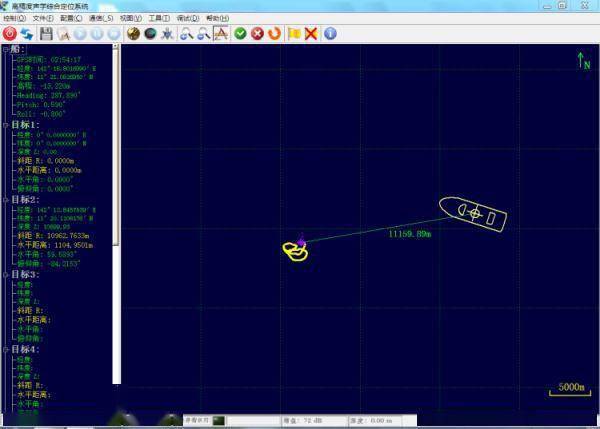Collapse the 目标3 tree node
Screen dimensions: 600x429
[5, 274]
